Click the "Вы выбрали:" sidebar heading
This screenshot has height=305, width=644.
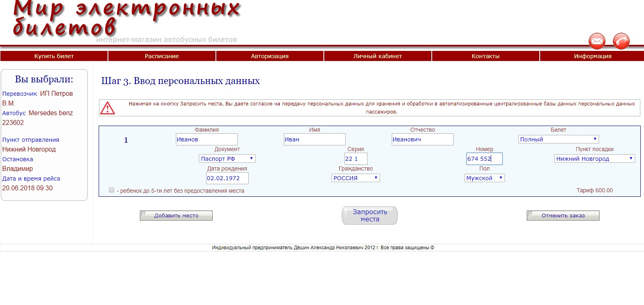pos(44,79)
